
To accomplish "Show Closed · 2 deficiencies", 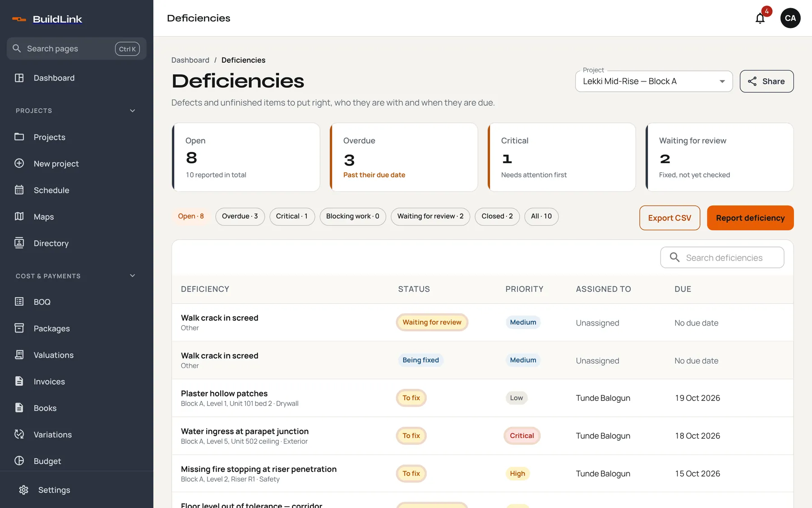I will [497, 216].
